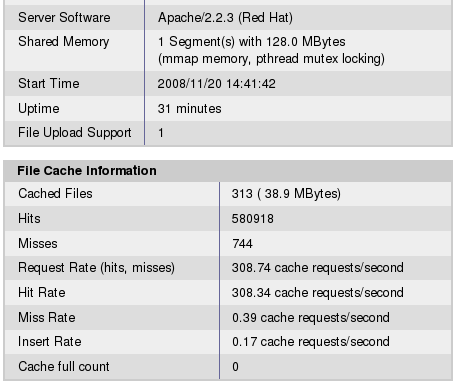Click the Request Rate (hits, misses) label
This screenshot has width=457, height=385.
[x=96, y=268]
